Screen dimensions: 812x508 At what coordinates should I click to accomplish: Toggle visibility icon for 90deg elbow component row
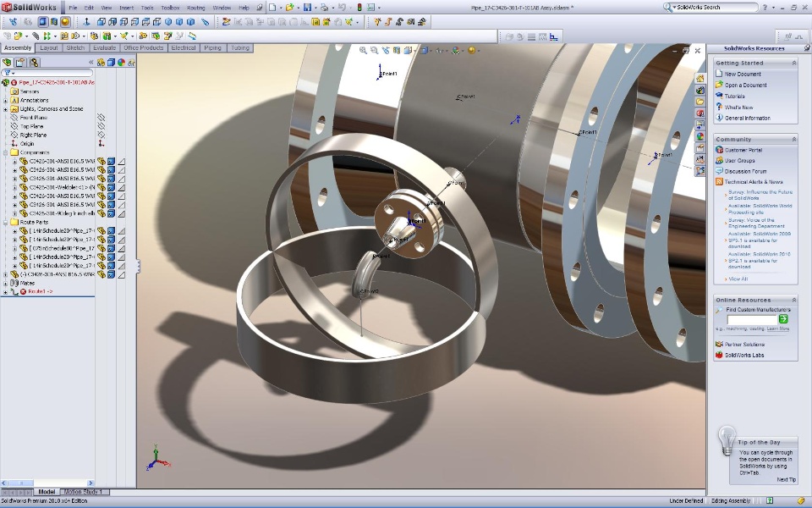coord(101,213)
